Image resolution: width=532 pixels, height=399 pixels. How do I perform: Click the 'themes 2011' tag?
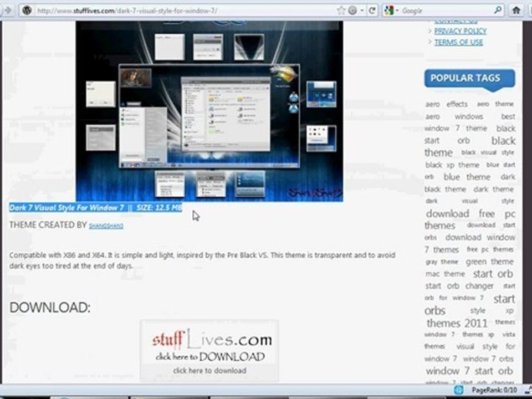pos(457,323)
